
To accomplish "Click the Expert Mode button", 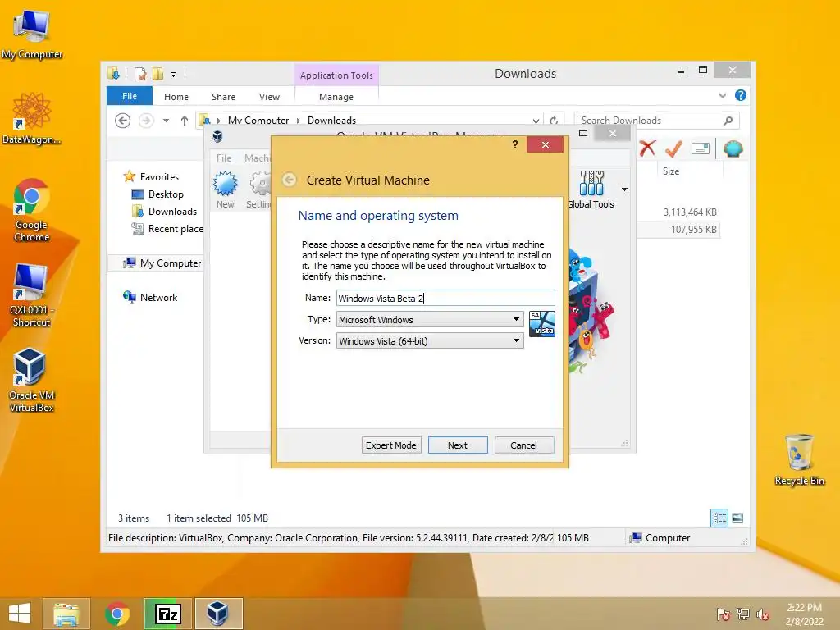I will [391, 445].
